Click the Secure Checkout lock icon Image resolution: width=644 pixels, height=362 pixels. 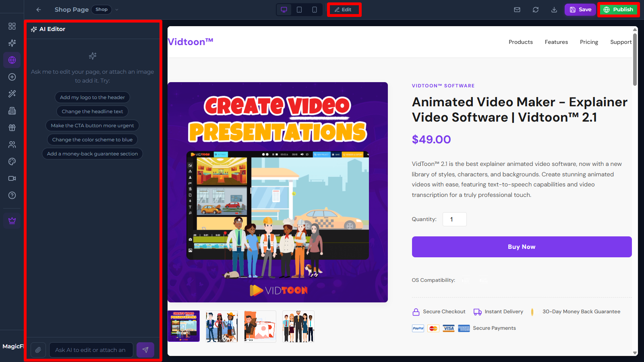(x=416, y=312)
